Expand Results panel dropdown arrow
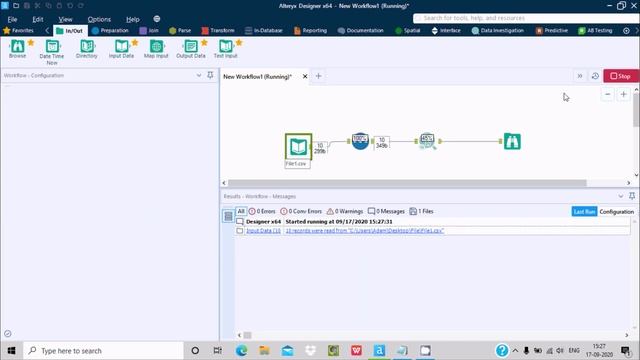The width and height of the screenshot is (640, 360). (x=620, y=196)
